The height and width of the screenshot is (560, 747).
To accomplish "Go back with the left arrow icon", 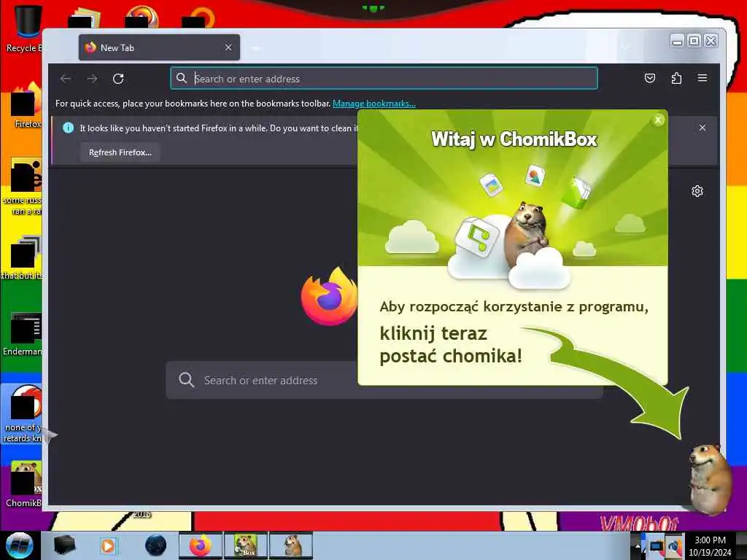I will pyautogui.click(x=66, y=79).
